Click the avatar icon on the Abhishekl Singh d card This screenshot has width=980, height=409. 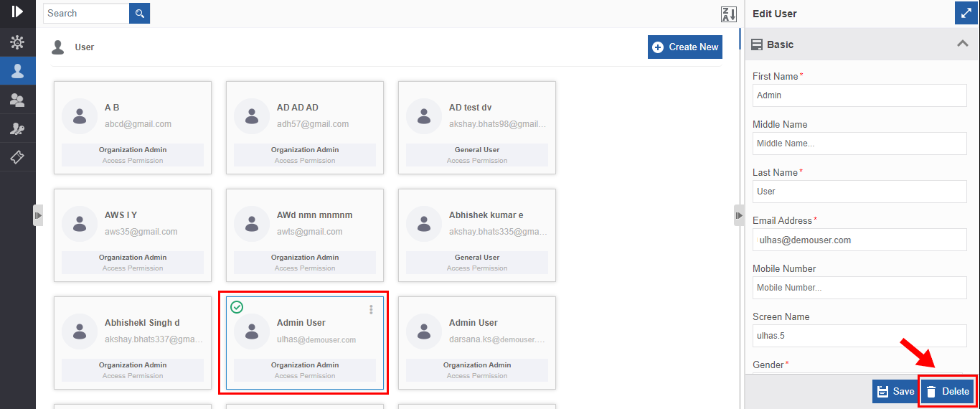tap(80, 332)
